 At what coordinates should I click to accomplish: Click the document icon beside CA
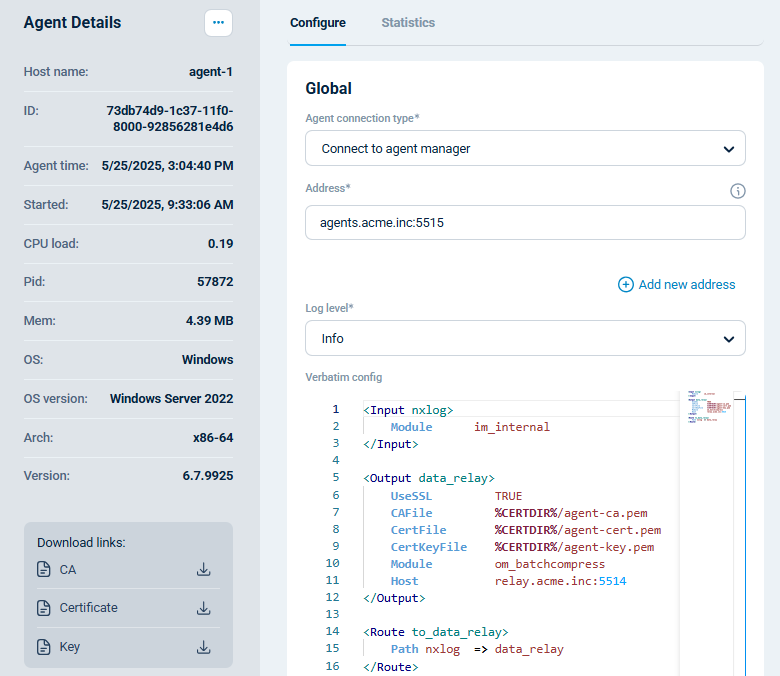coord(43,570)
